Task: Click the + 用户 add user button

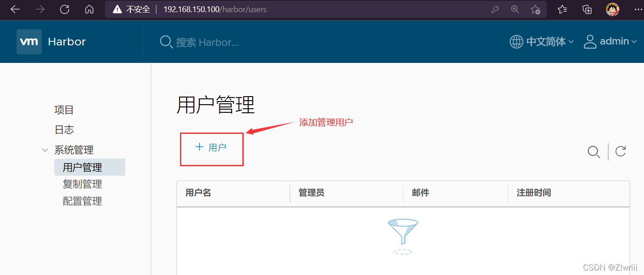Action: click(211, 147)
